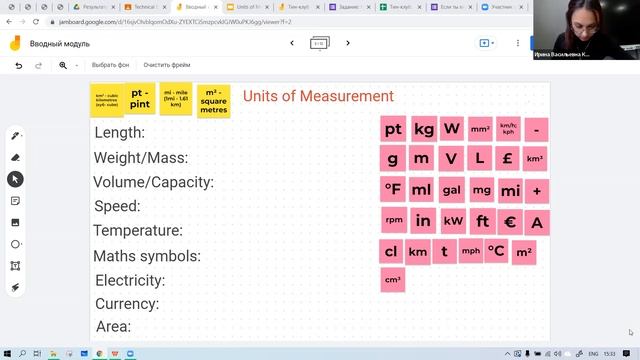Close the active "Вводный" browser tab
Viewport: 640px width, 360px height.
click(216, 7)
